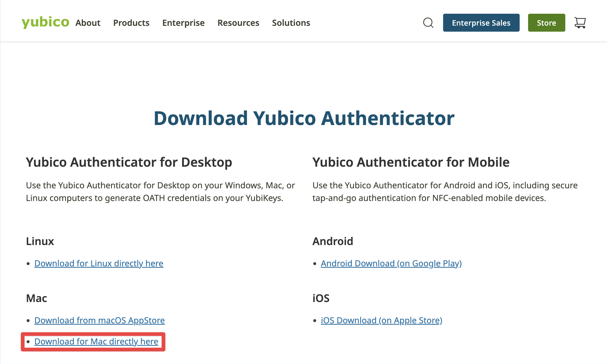Open the site search icon
The image size is (607, 364).
coord(428,23)
